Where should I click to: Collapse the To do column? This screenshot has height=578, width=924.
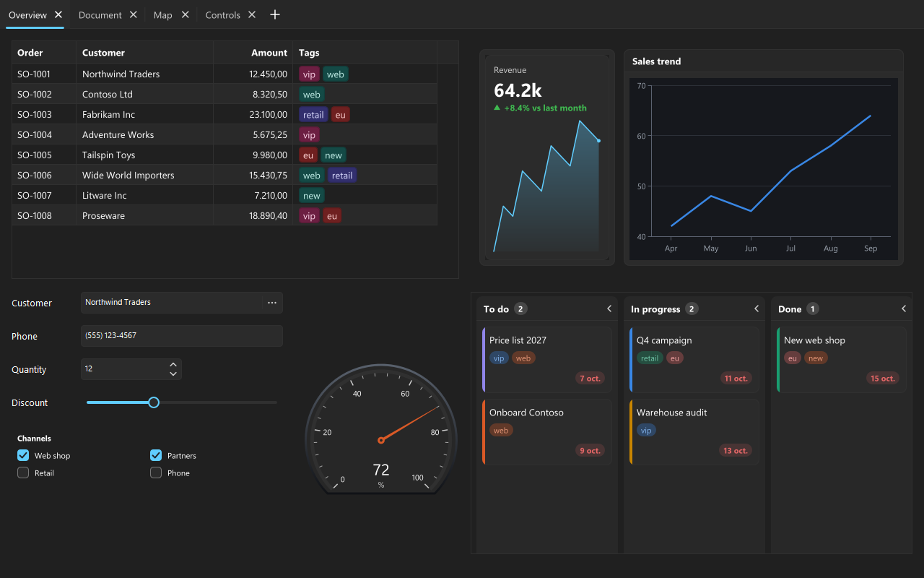[609, 309]
